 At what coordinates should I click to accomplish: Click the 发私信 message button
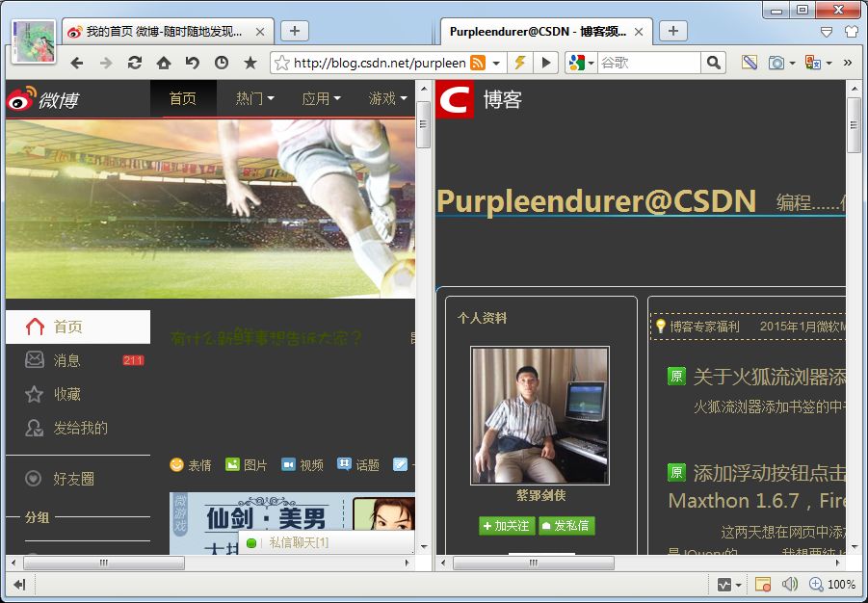pyautogui.click(x=566, y=526)
